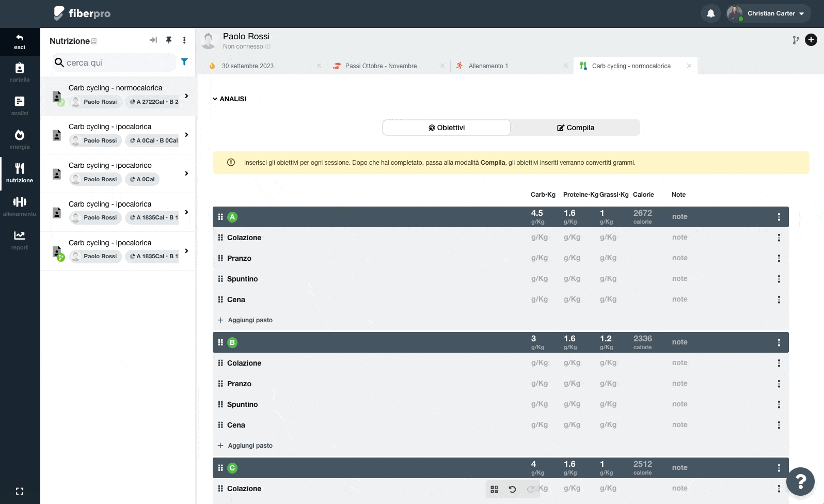Switch to Compila mode toggle
The height and width of the screenshot is (504, 824).
pos(576,128)
